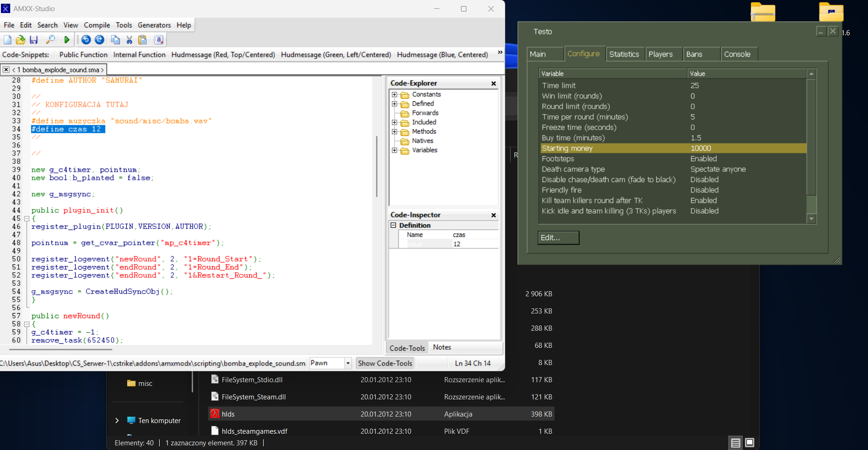Collapse the Definition section in Code-Inspector
The height and width of the screenshot is (450, 868).
(x=393, y=225)
